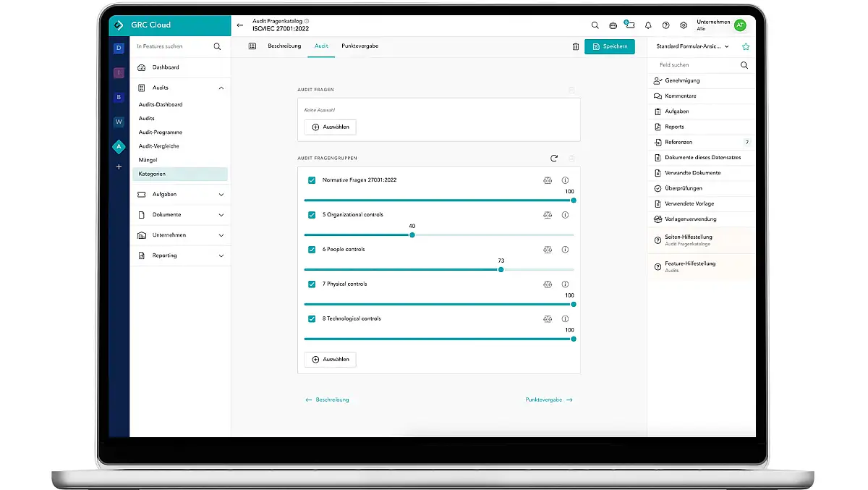Refresh the Audit Fragengruppen list
The image size is (868, 490).
click(x=554, y=158)
